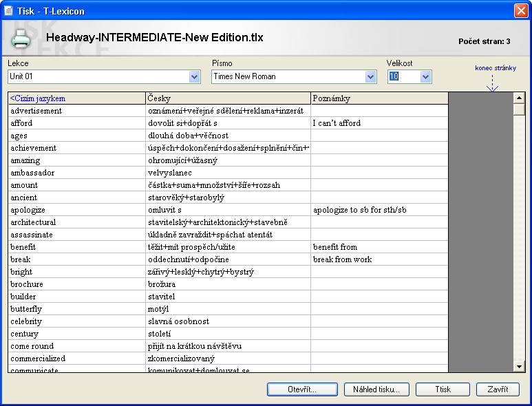This screenshot has width=532, height=406.
Task: Click translation stavitel
Action: pyautogui.click(x=162, y=297)
